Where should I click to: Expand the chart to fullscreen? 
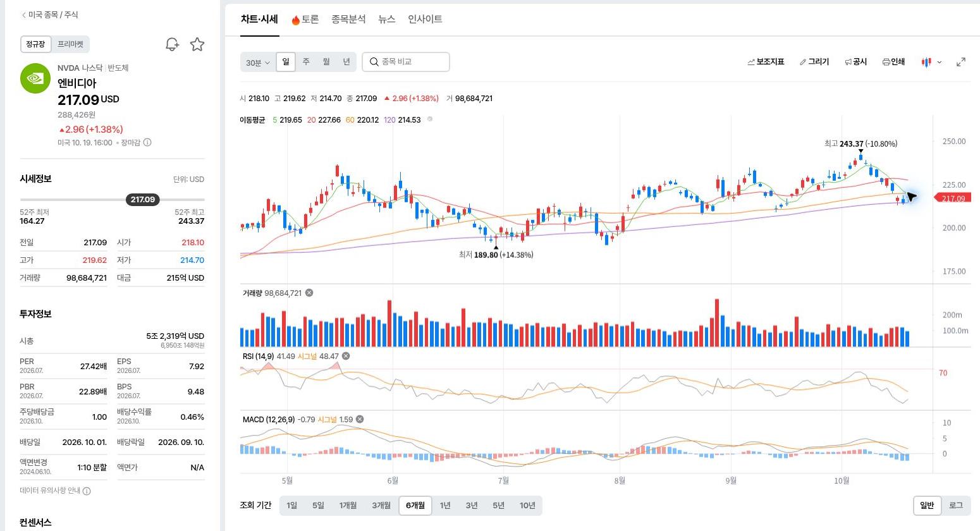961,62
